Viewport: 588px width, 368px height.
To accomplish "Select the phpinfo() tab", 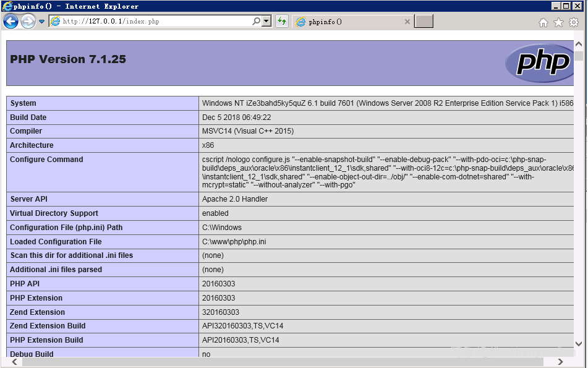I will pyautogui.click(x=346, y=22).
